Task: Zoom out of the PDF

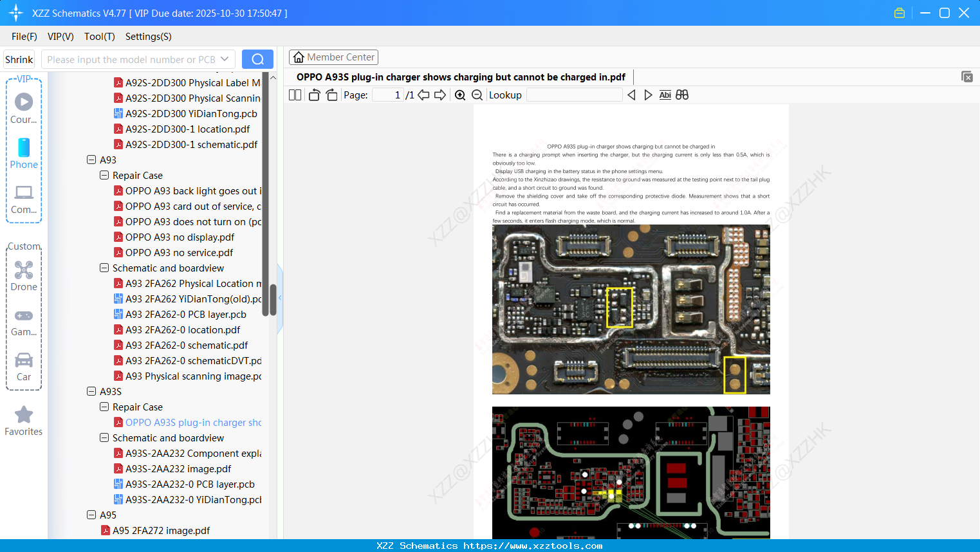Action: pos(477,95)
